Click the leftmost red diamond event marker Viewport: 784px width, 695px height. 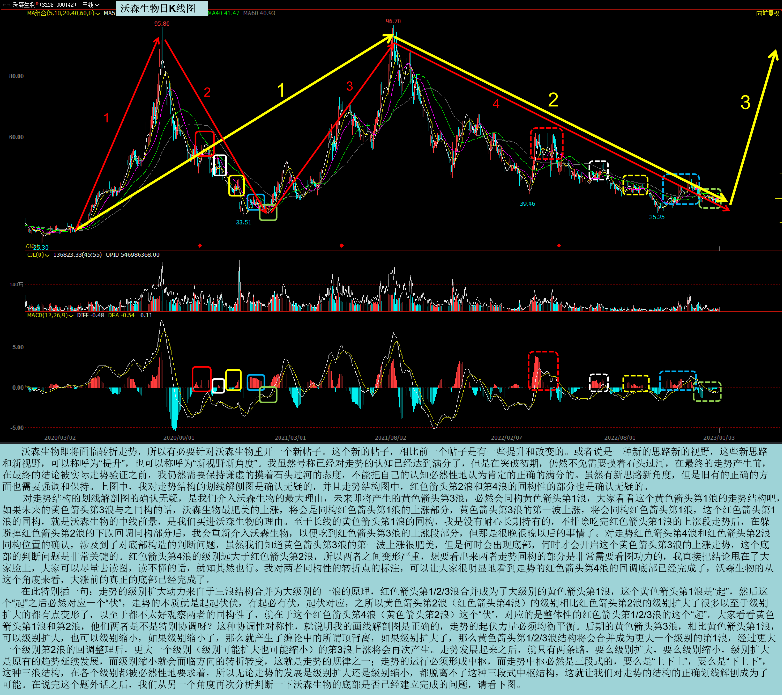point(200,246)
